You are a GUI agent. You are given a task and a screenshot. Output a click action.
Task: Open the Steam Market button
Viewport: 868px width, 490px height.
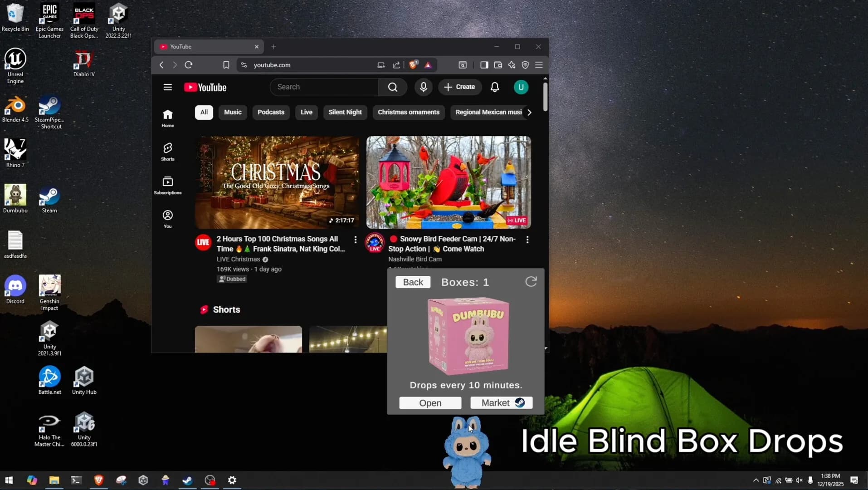[502, 403]
